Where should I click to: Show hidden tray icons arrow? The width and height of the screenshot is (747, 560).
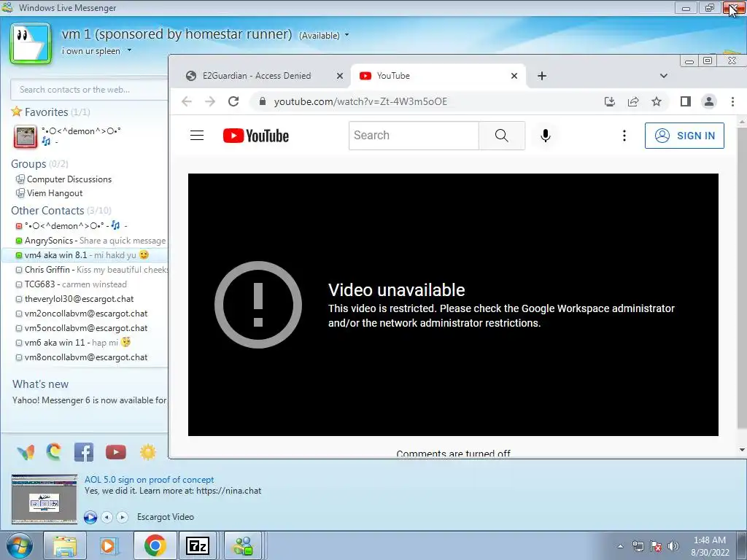click(x=620, y=546)
